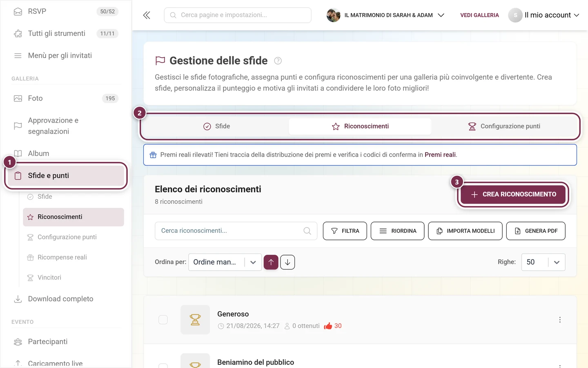Screen dimensions: 588x368
Task: Select the checkbox for Generoso
Action: tap(163, 320)
